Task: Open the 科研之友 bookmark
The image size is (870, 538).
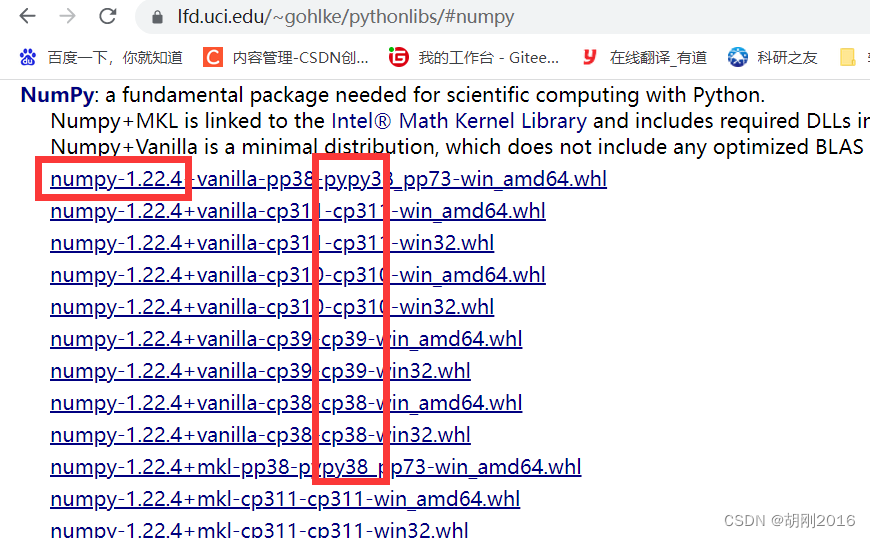Action: coord(775,57)
